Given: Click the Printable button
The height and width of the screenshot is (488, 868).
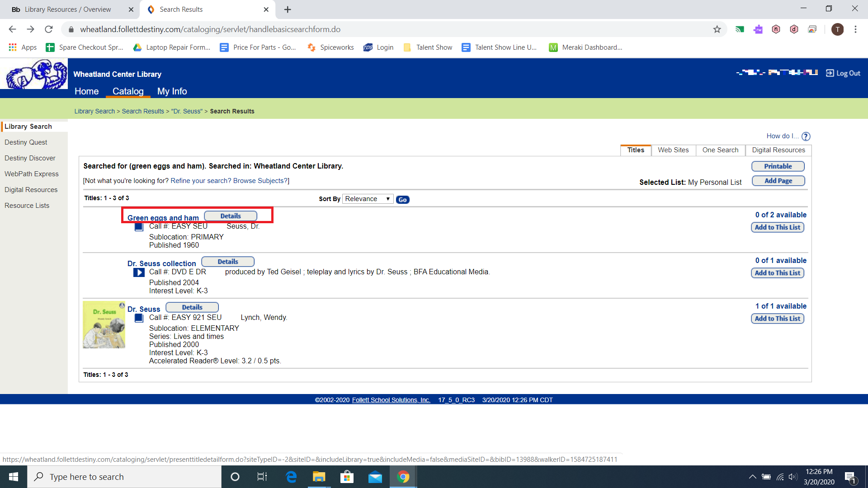Looking at the screenshot, I should point(778,166).
